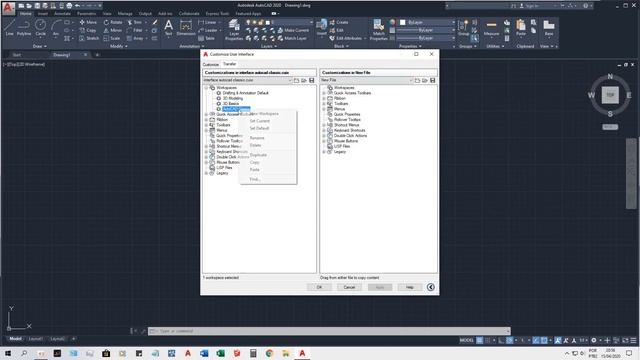Open the Draw panel dropdown

click(40, 46)
